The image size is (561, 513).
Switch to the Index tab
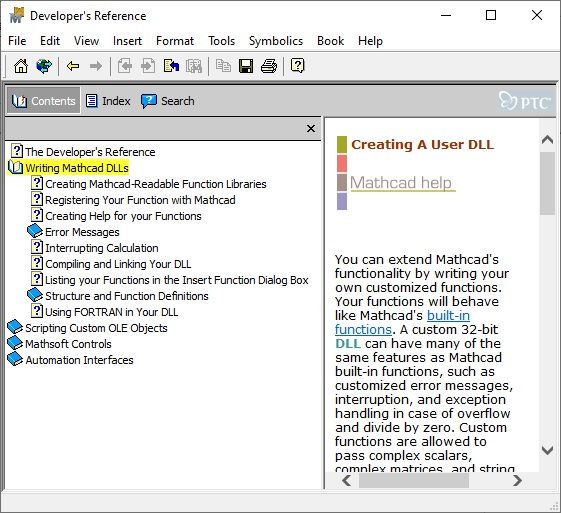point(108,101)
